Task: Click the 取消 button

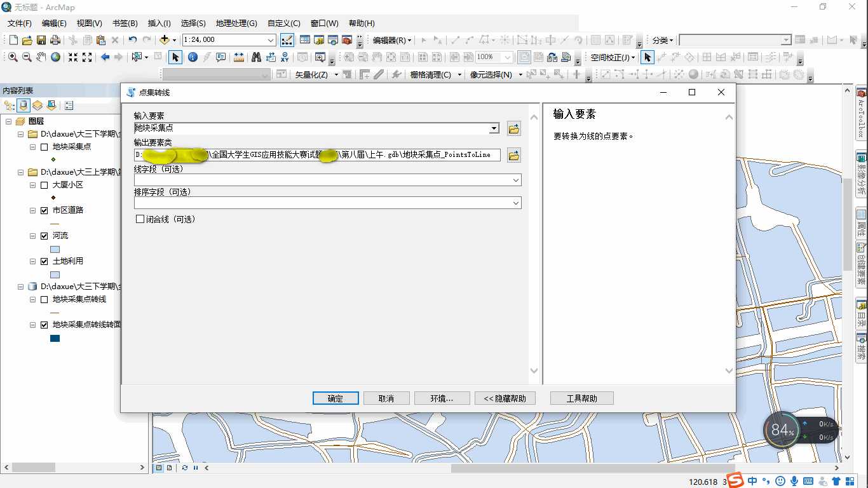Action: click(x=386, y=398)
